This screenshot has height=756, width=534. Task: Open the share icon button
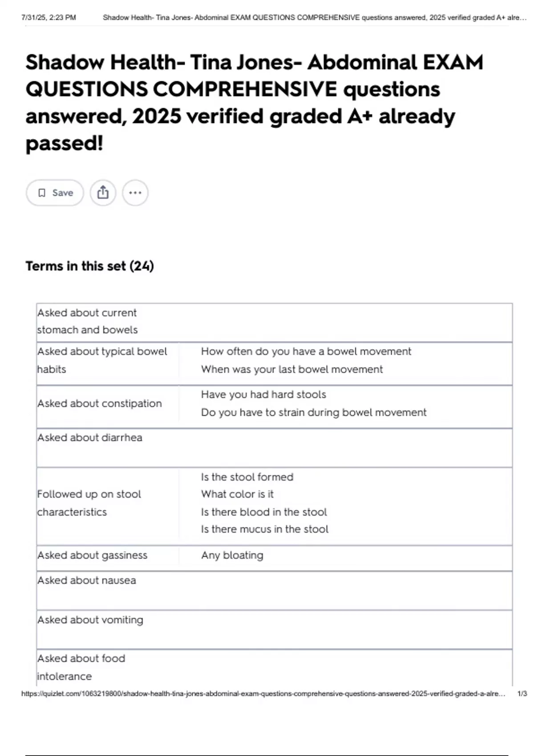tap(103, 193)
